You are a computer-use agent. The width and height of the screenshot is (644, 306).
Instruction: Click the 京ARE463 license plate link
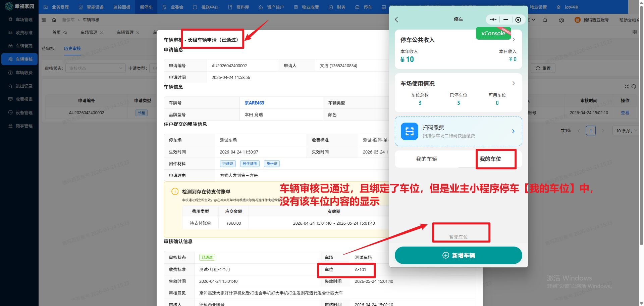[x=254, y=103]
